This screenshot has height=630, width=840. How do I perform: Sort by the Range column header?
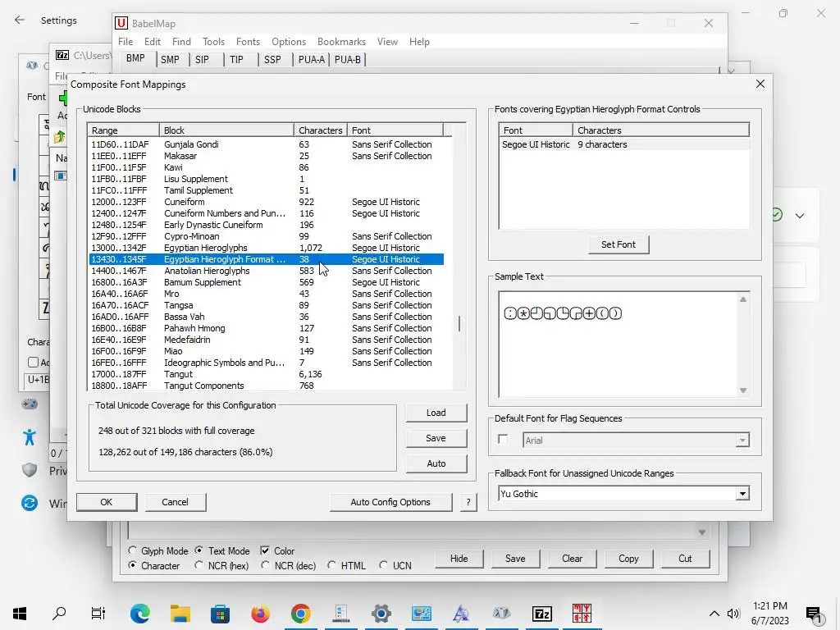(123, 130)
